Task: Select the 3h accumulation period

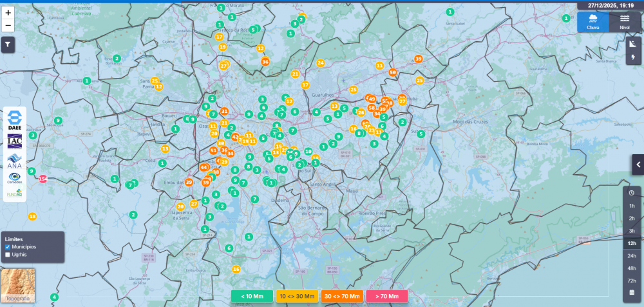Action: point(632,231)
